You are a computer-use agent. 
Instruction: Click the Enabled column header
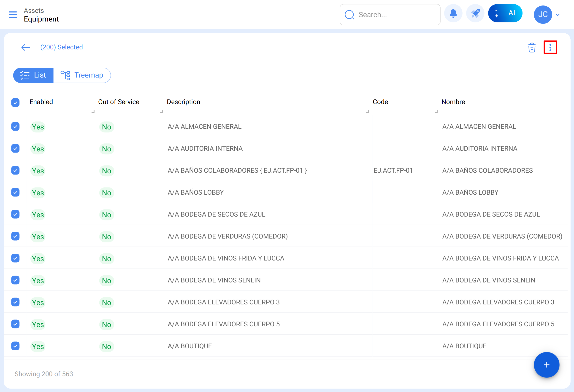41,102
